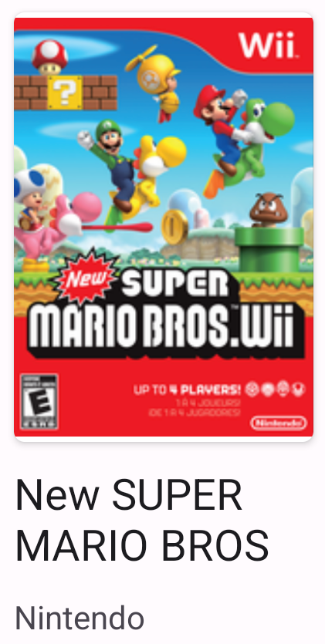Click Mario riding green Yoshi
The width and height of the screenshot is (325, 644).
[x=243, y=137]
